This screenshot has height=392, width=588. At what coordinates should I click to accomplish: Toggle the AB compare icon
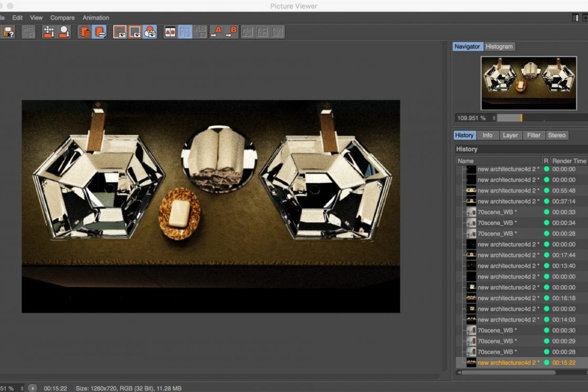point(170,32)
